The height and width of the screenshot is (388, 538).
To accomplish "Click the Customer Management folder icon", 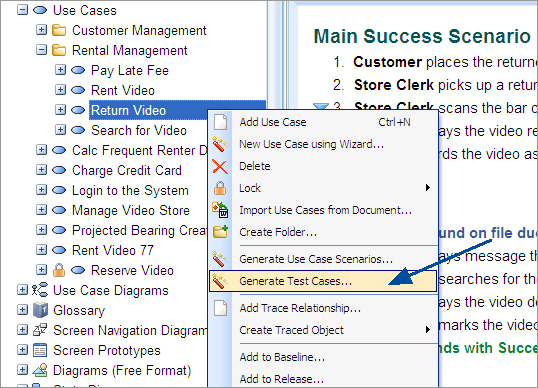I will tap(59, 30).
